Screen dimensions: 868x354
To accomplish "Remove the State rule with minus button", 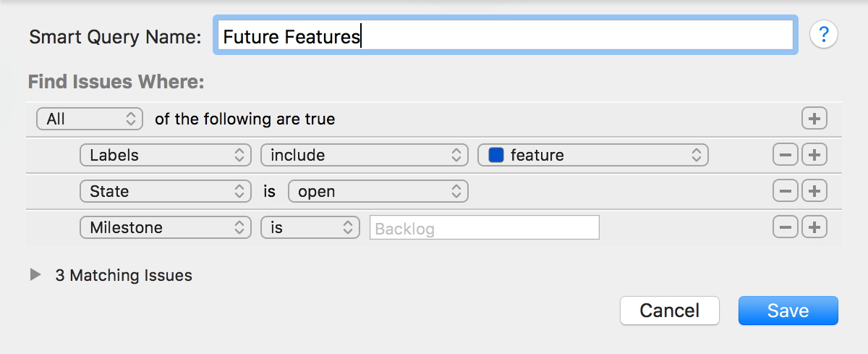I will click(x=786, y=191).
